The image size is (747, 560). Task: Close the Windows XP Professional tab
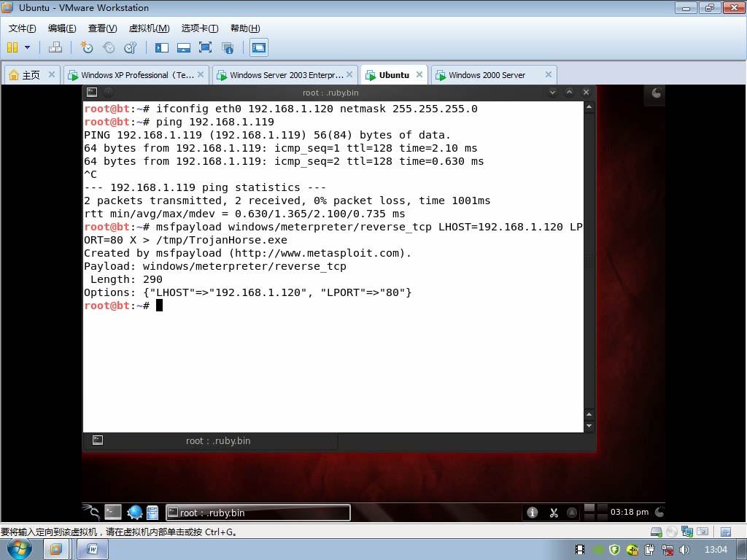[x=201, y=75]
